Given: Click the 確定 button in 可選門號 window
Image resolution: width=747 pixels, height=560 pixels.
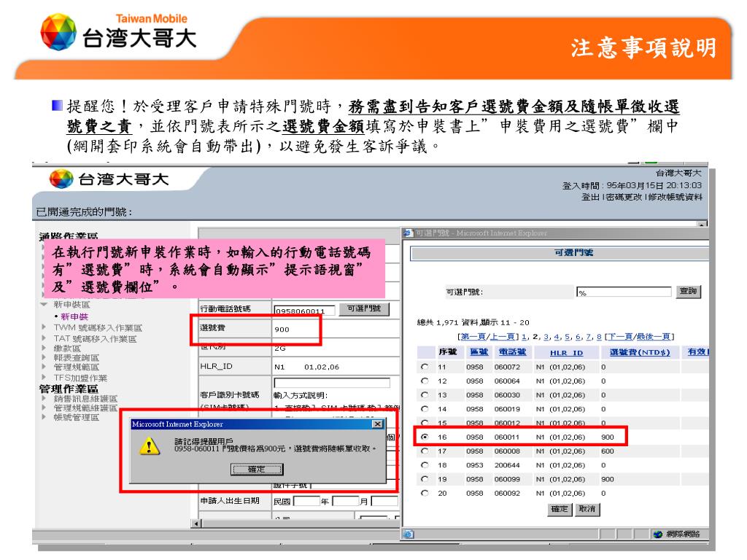Looking at the screenshot, I should 560,509.
